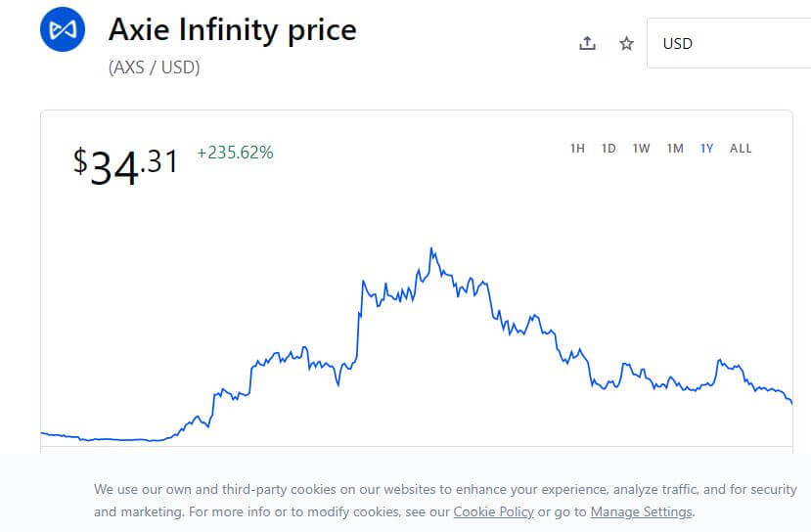Click the rightmost end of chart line
811x532 pixels.
tap(791, 402)
